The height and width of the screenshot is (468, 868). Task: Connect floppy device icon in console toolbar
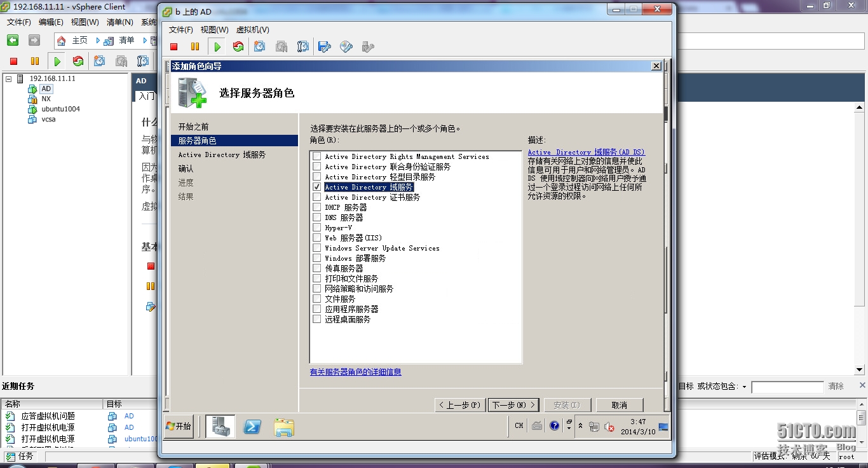pos(325,46)
